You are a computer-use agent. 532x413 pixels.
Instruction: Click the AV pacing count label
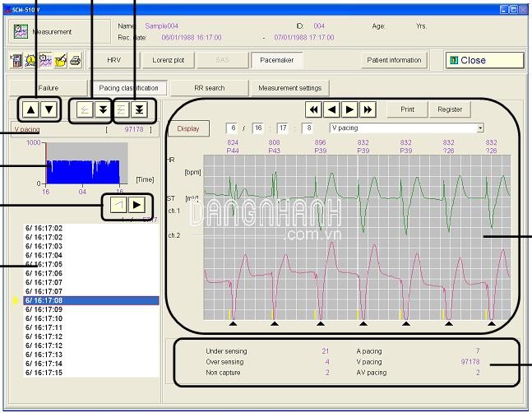point(372,373)
